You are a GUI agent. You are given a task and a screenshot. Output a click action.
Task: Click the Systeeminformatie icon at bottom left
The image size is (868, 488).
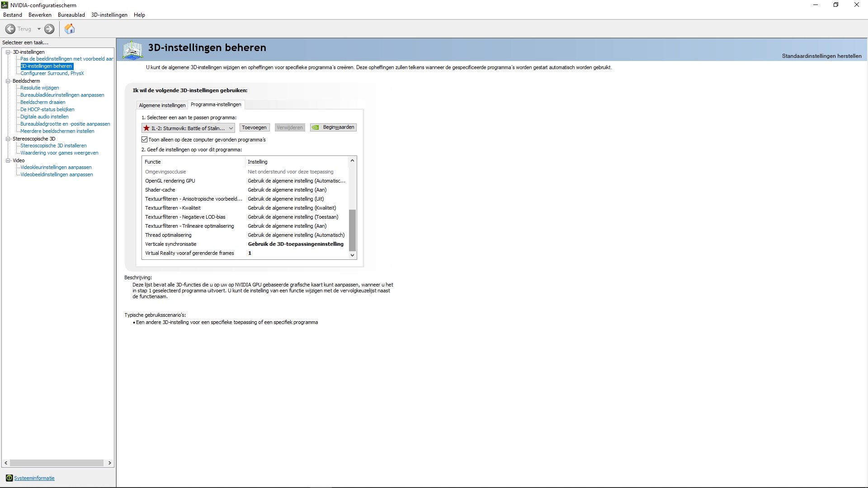(x=9, y=478)
